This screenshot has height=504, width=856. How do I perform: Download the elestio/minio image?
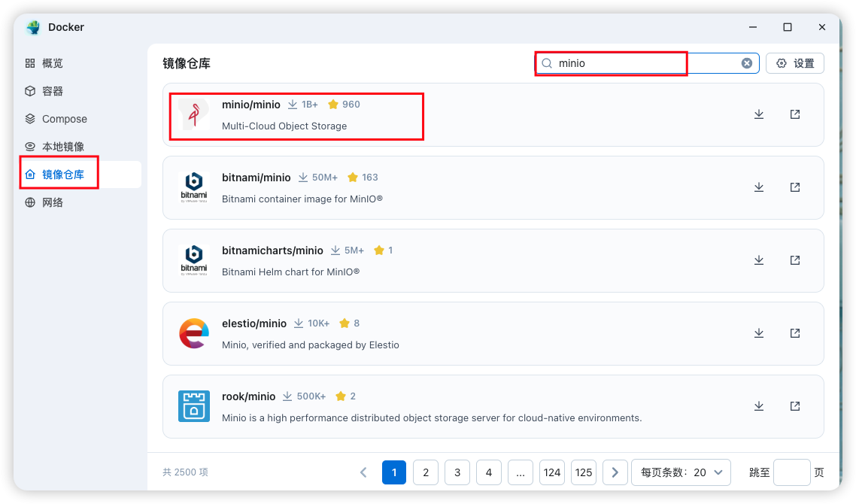(x=759, y=333)
